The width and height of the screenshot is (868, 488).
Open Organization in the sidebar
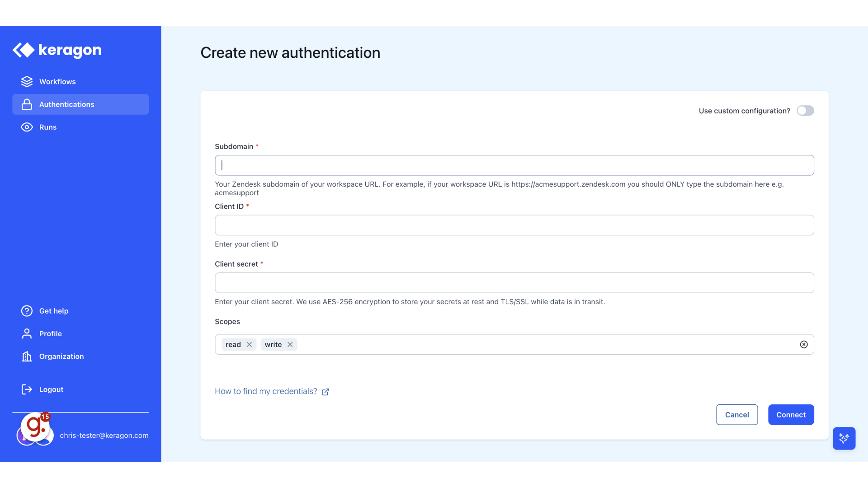pyautogui.click(x=80, y=357)
